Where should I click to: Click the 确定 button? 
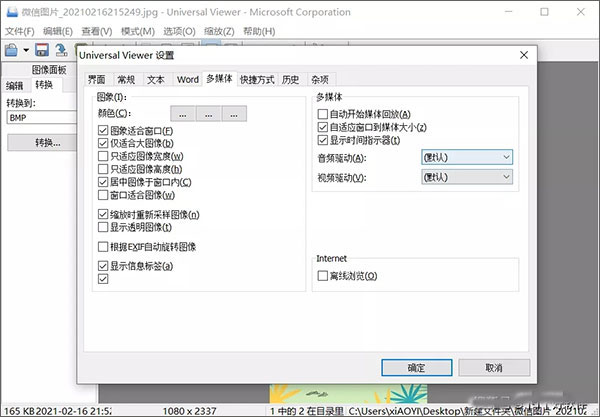click(414, 368)
